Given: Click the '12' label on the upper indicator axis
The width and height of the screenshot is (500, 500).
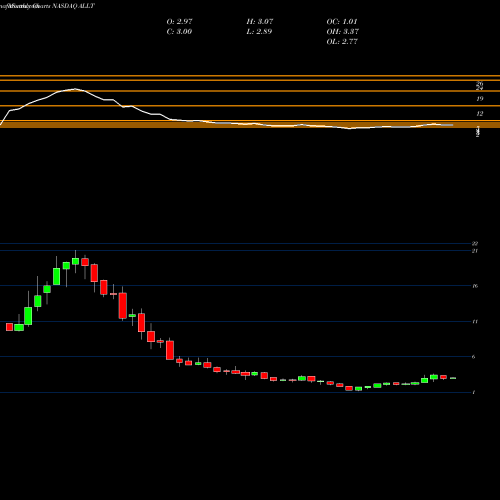Looking at the screenshot, I should click(480, 114).
